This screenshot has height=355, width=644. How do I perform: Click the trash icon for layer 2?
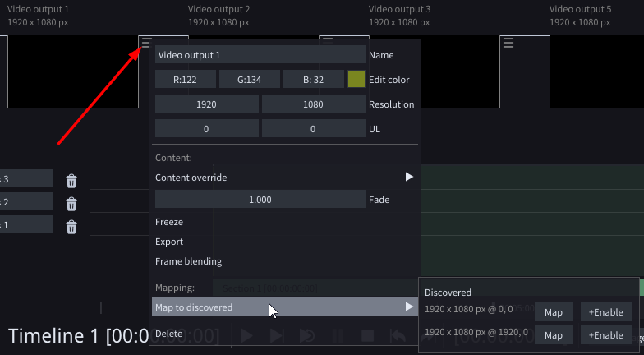click(x=71, y=204)
